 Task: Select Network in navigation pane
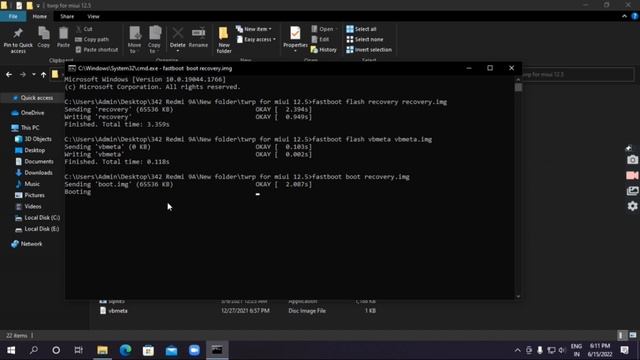click(x=27, y=244)
